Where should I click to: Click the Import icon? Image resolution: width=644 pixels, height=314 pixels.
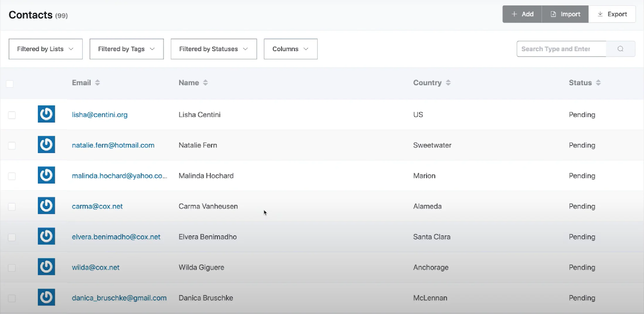[553, 14]
